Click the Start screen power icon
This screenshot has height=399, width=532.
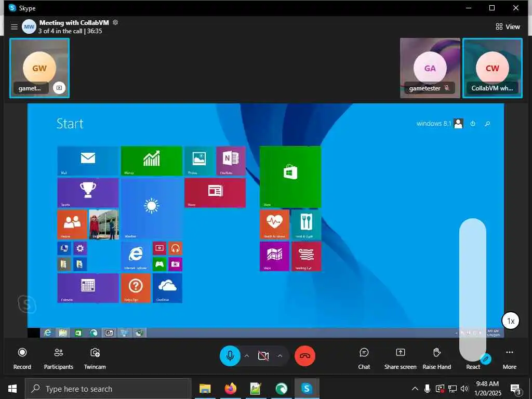473,124
